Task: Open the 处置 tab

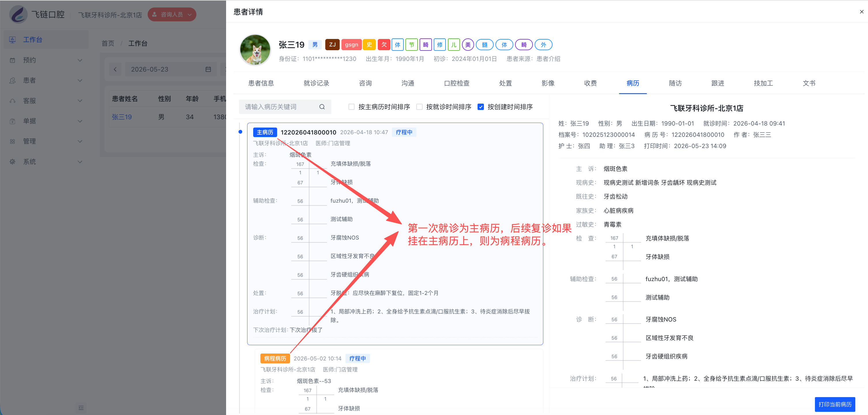Action: coord(506,83)
